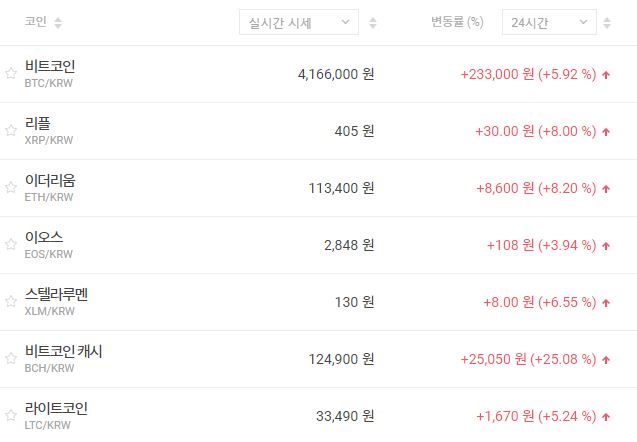
Task: Star the Litecoin LTC/KRW row
Action: click(x=11, y=415)
